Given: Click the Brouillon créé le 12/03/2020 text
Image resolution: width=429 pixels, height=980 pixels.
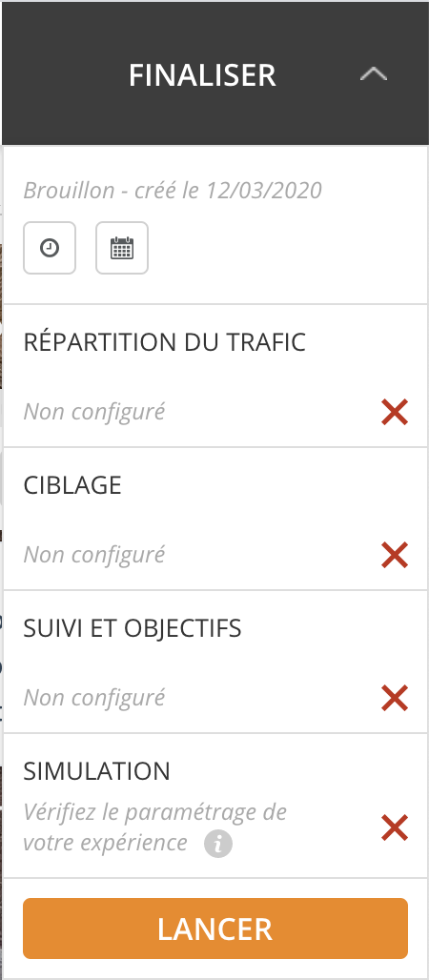Looking at the screenshot, I should pos(173,190).
